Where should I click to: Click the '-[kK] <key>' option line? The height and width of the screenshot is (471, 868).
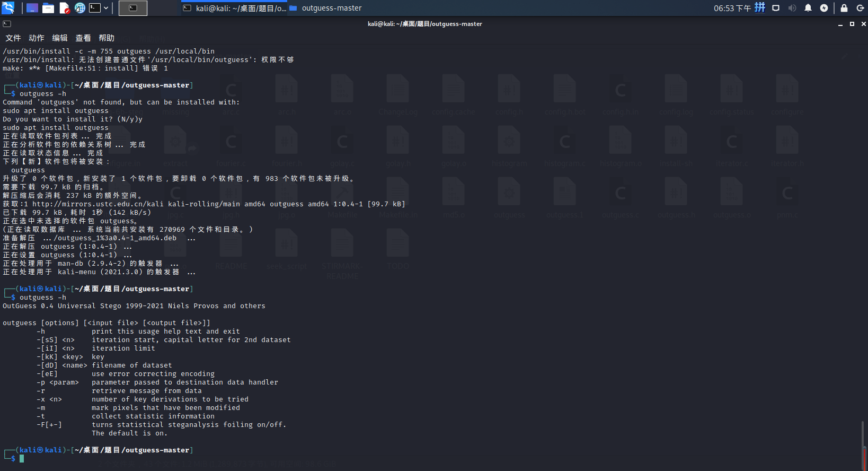pos(70,357)
